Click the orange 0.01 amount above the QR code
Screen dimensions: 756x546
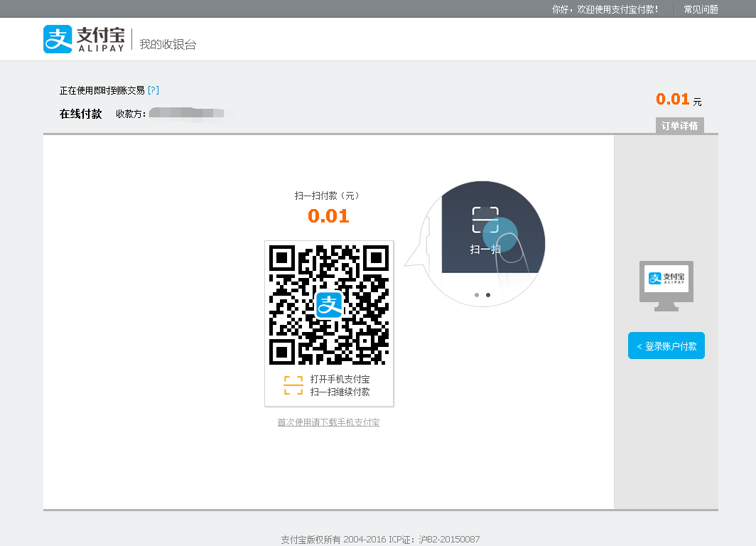click(x=328, y=216)
